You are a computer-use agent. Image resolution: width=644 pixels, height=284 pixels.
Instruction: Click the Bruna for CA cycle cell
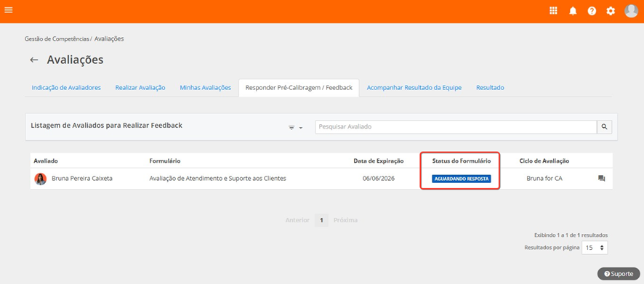(544, 179)
